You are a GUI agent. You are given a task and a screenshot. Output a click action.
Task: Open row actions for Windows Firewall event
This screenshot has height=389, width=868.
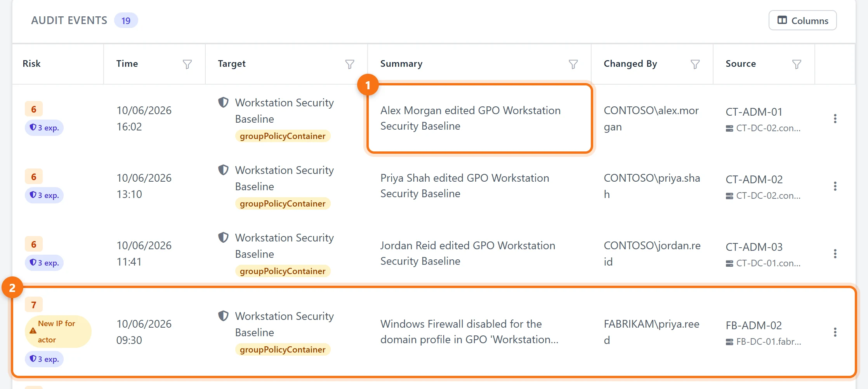[835, 332]
